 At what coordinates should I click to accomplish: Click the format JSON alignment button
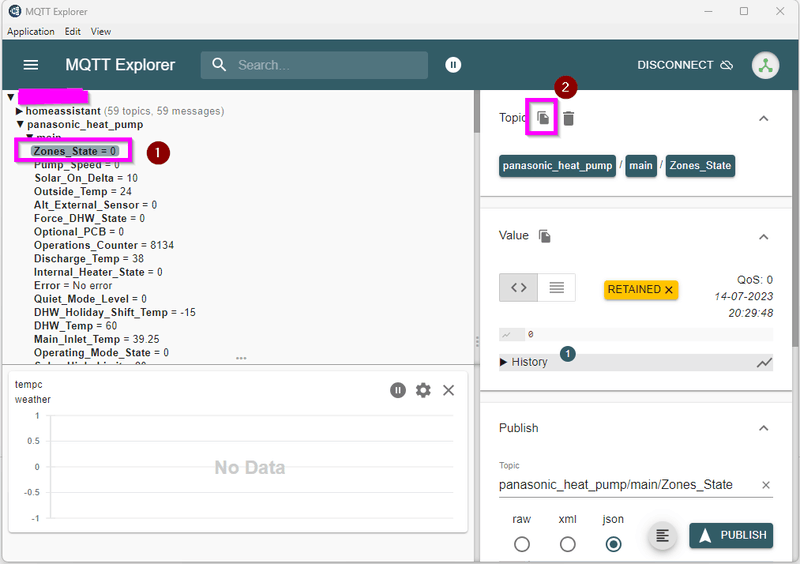(662, 535)
